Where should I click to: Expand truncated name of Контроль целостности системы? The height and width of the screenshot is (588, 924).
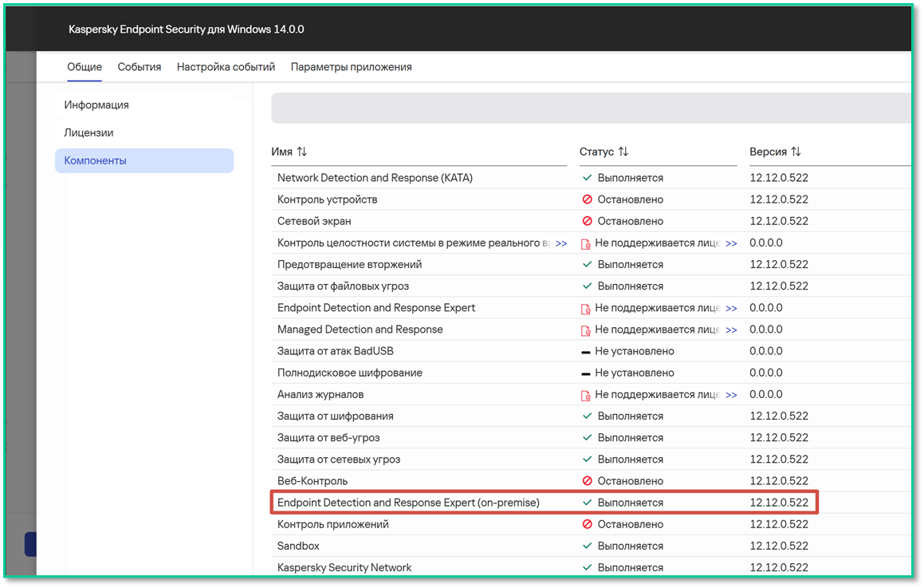[x=561, y=243]
